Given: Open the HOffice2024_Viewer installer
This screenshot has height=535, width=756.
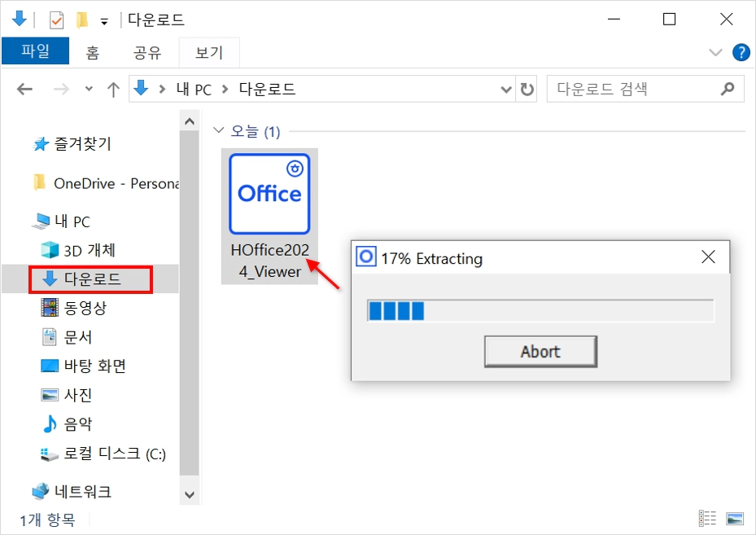Looking at the screenshot, I should coord(269,194).
